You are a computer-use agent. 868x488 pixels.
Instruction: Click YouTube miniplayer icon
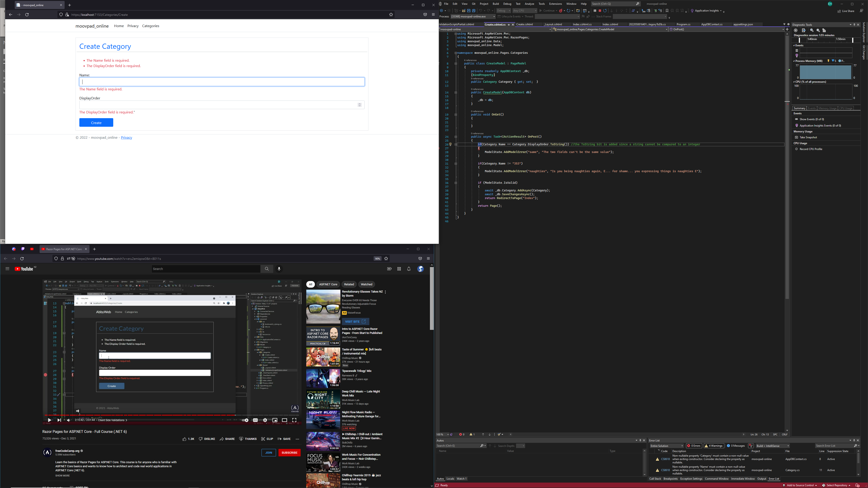(x=275, y=420)
